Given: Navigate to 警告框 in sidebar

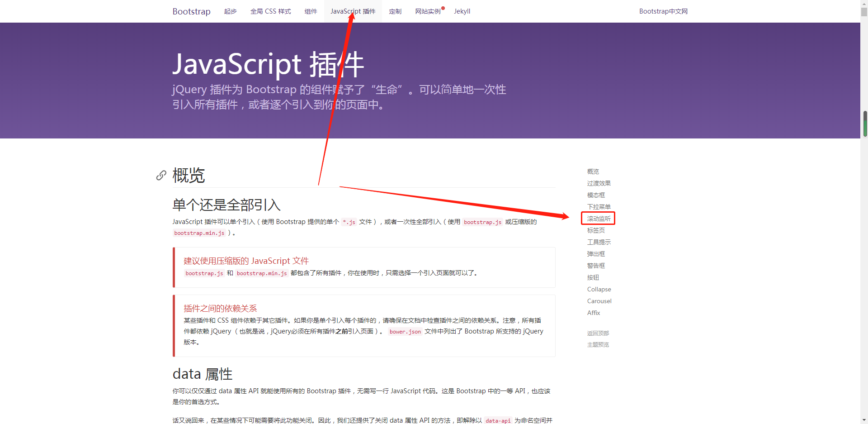Looking at the screenshot, I should coord(596,266).
